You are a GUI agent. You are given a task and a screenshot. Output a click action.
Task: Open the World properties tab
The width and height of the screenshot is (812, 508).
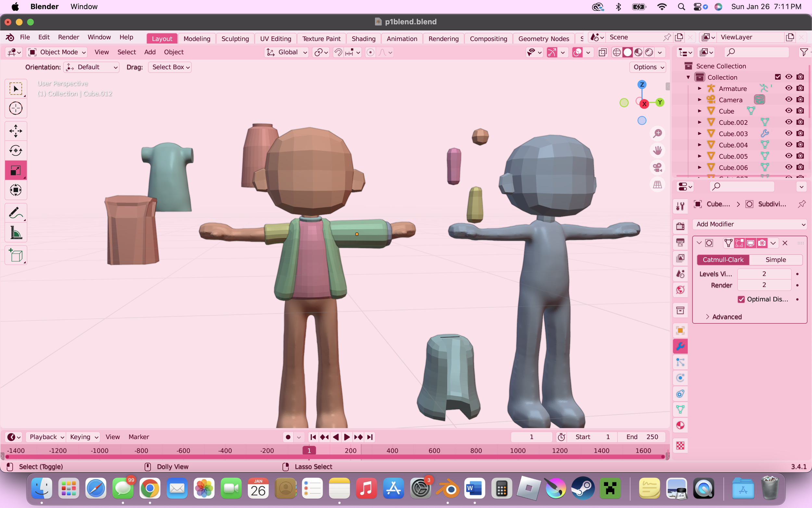click(x=680, y=290)
